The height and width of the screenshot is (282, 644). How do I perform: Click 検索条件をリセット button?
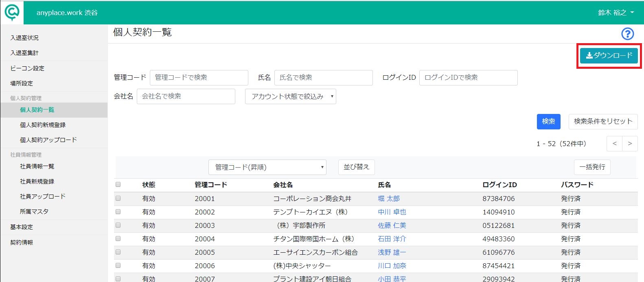[603, 121]
